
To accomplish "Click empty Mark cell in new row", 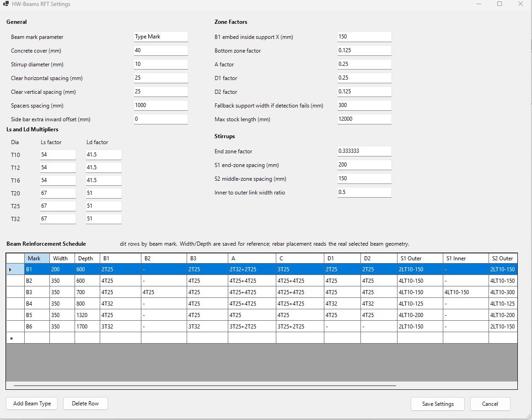I will click(x=37, y=338).
